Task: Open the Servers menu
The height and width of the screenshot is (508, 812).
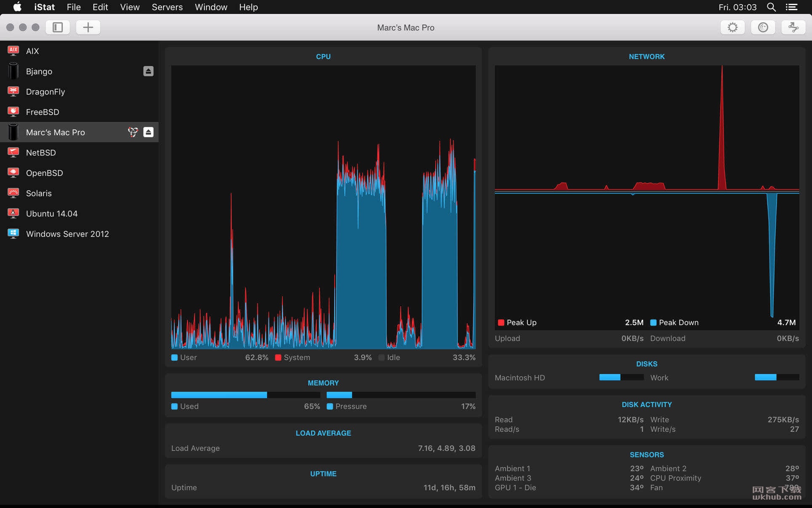Action: coord(167,7)
